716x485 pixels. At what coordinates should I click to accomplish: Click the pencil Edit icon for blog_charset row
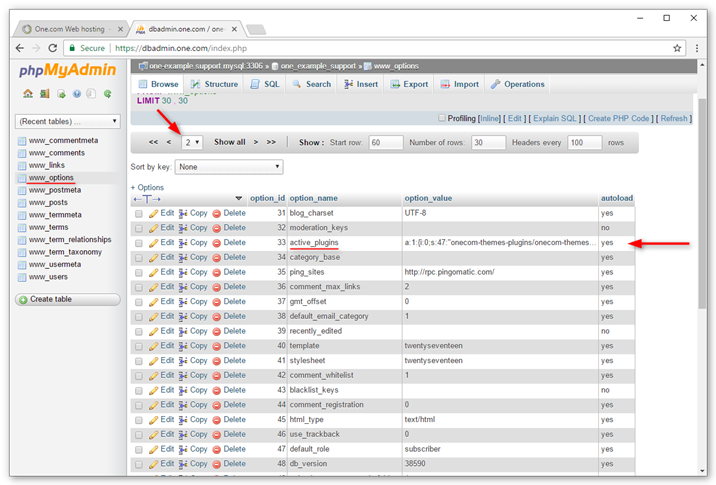click(153, 213)
